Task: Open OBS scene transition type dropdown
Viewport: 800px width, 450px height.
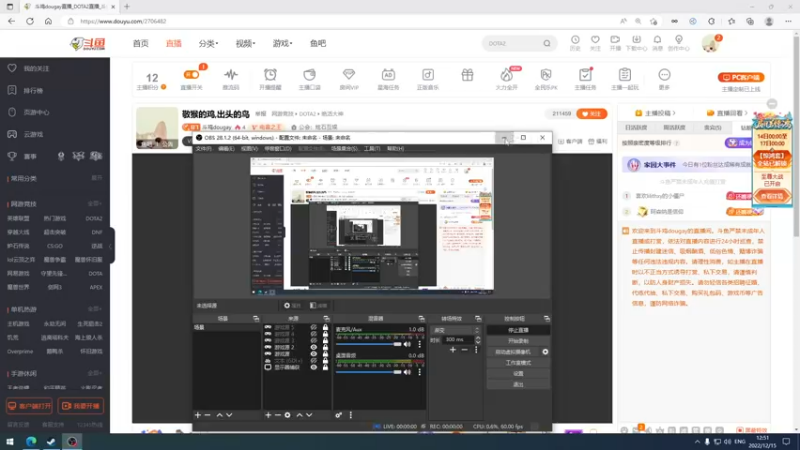Action: click(x=456, y=330)
